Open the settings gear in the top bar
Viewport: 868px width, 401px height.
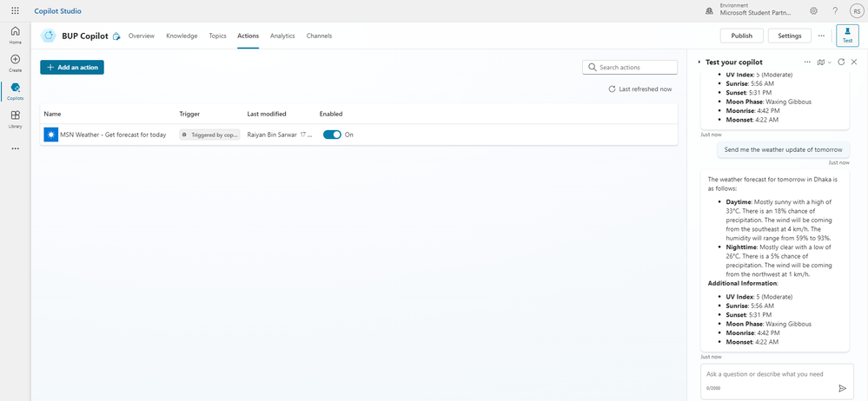(814, 11)
